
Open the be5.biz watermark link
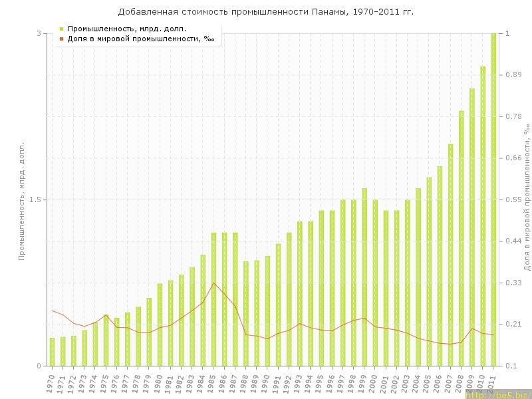pyautogui.click(x=497, y=395)
